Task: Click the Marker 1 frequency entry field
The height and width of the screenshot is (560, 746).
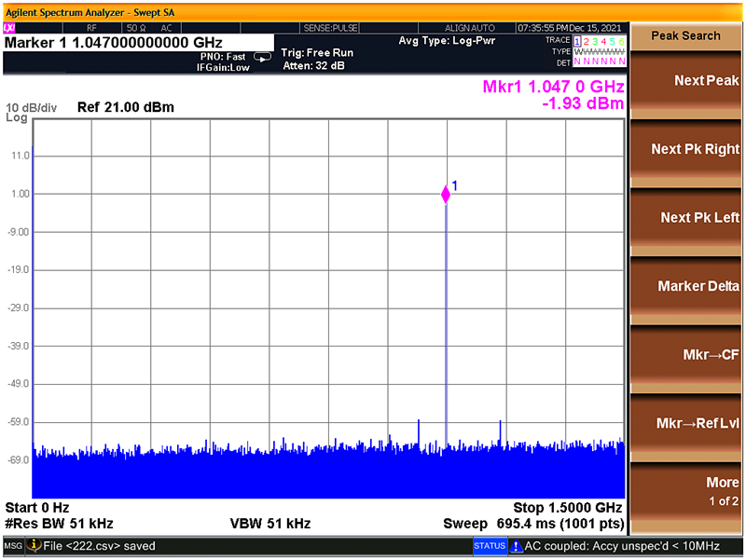Action: pos(138,43)
